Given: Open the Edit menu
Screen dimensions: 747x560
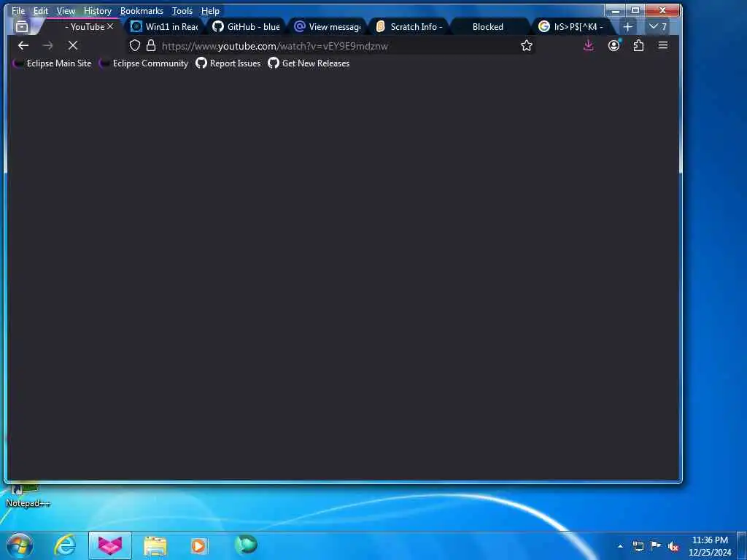Looking at the screenshot, I should tap(41, 11).
